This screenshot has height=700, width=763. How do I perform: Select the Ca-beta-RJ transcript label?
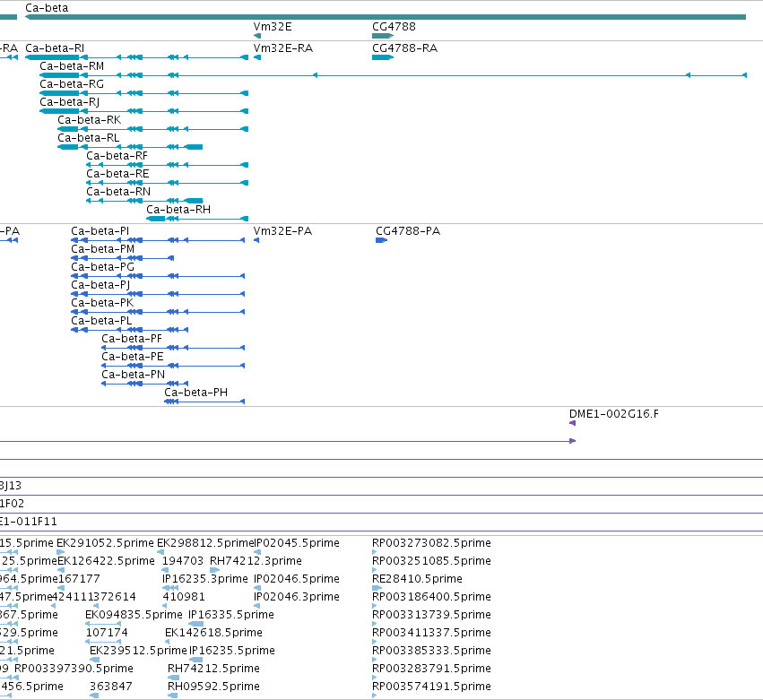click(70, 102)
